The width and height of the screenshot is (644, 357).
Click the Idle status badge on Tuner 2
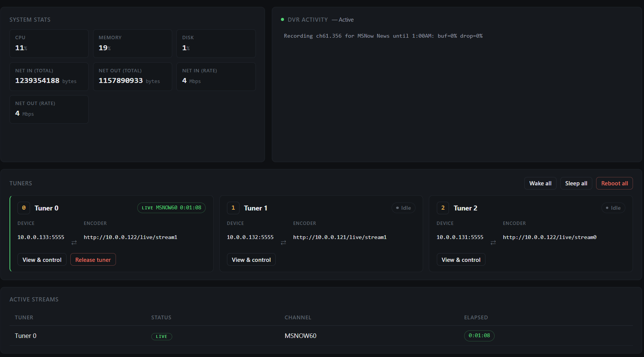[x=613, y=208]
